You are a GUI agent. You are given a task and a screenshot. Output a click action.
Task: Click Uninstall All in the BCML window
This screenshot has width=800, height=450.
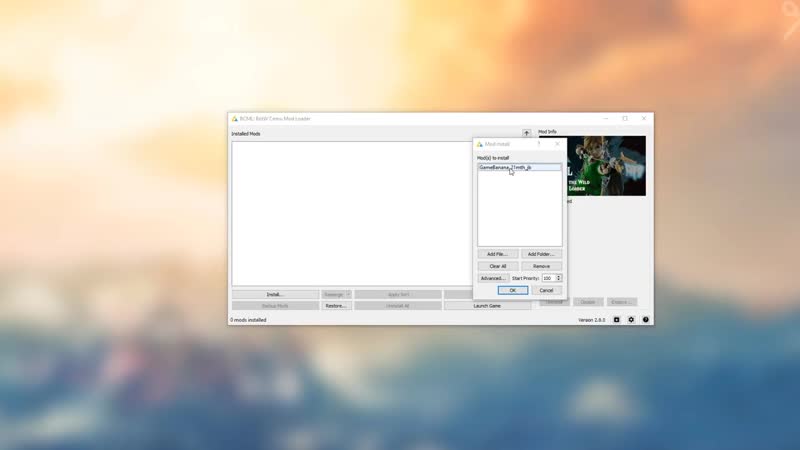398,306
